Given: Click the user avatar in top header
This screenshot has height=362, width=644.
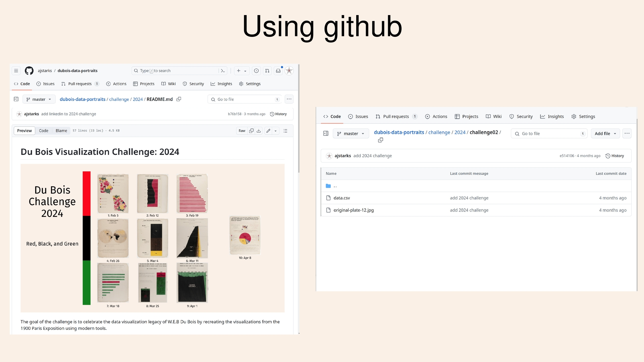Looking at the screenshot, I should [x=289, y=71].
